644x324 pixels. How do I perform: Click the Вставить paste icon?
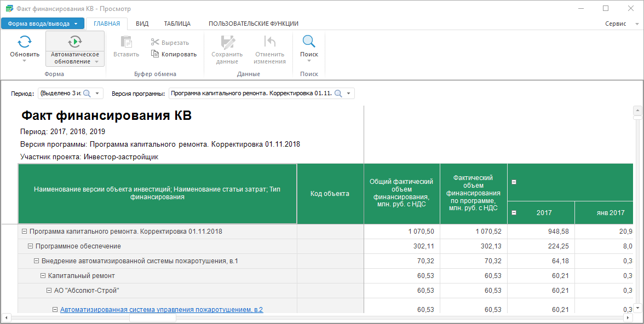click(126, 42)
